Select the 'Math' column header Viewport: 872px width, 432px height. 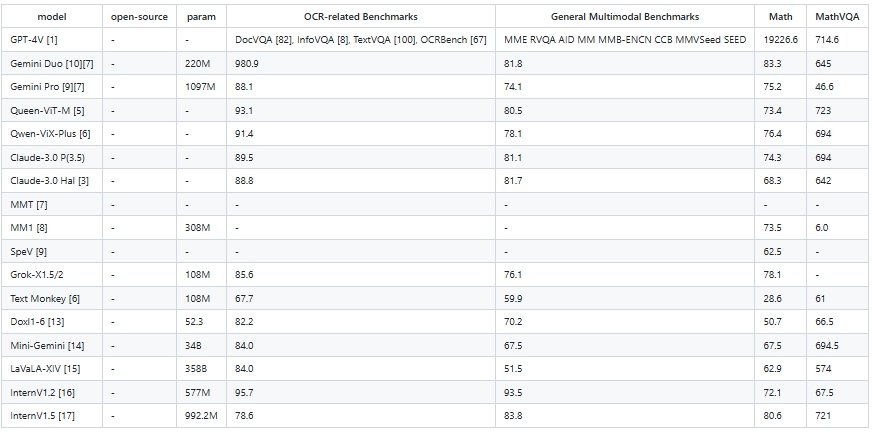[x=780, y=17]
